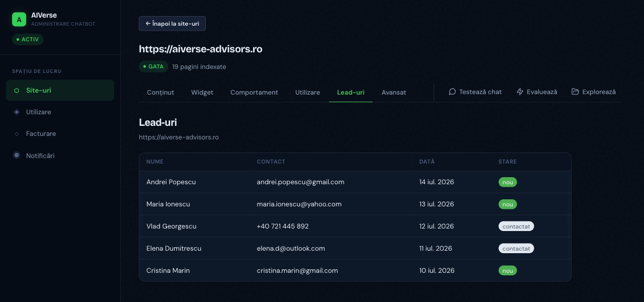This screenshot has height=302, width=644.
Task: Click the AIVerse green logo icon
Action: coord(19,20)
